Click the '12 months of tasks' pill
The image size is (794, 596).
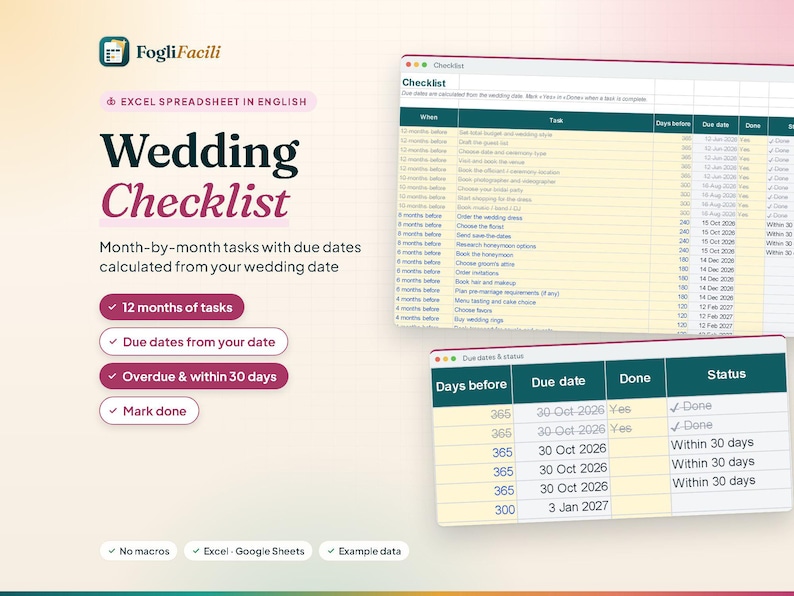172,307
